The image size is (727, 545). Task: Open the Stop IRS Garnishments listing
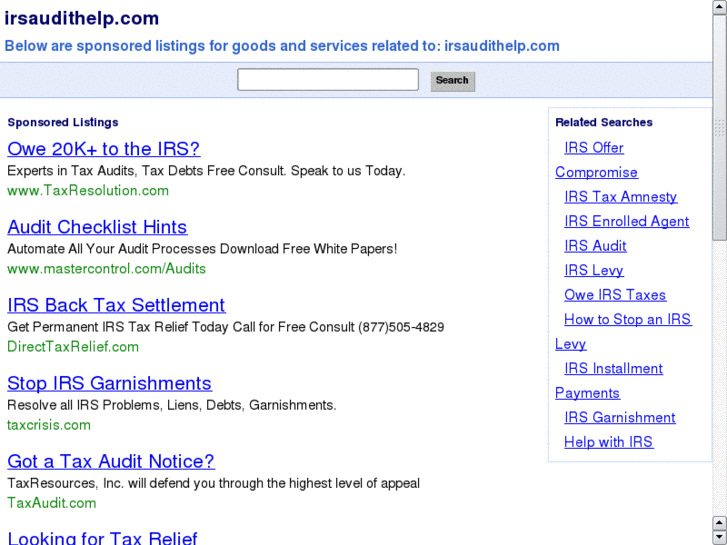click(109, 383)
